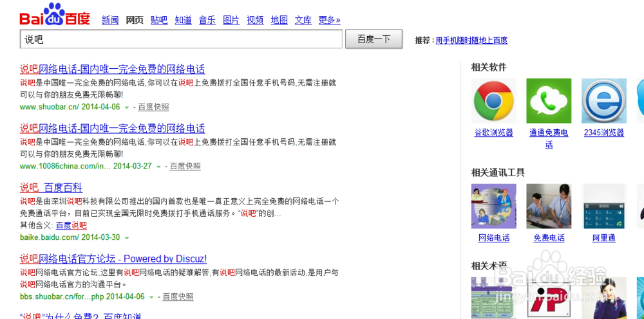
Task: Open the 2345浏览器 blue e icon
Action: click(604, 101)
